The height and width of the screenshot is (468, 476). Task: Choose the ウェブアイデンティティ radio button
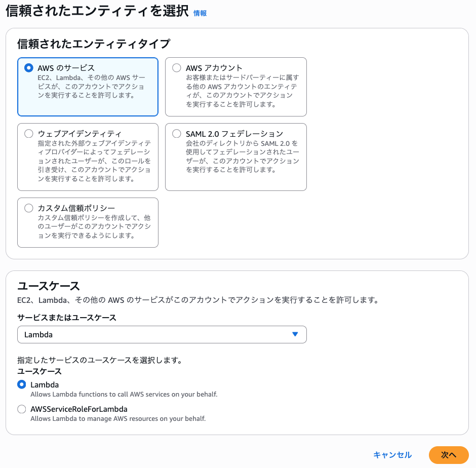29,134
